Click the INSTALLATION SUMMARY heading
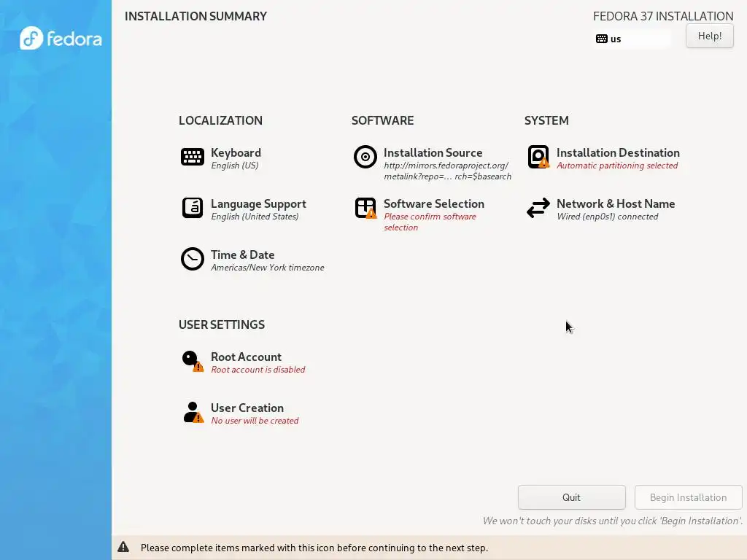The width and height of the screenshot is (747, 560). point(196,16)
